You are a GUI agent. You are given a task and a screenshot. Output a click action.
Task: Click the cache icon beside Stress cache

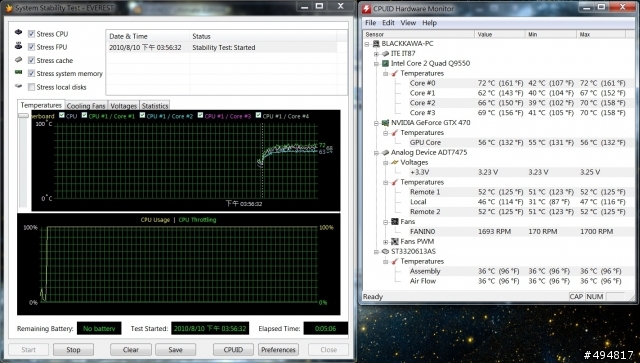[x=18, y=60]
